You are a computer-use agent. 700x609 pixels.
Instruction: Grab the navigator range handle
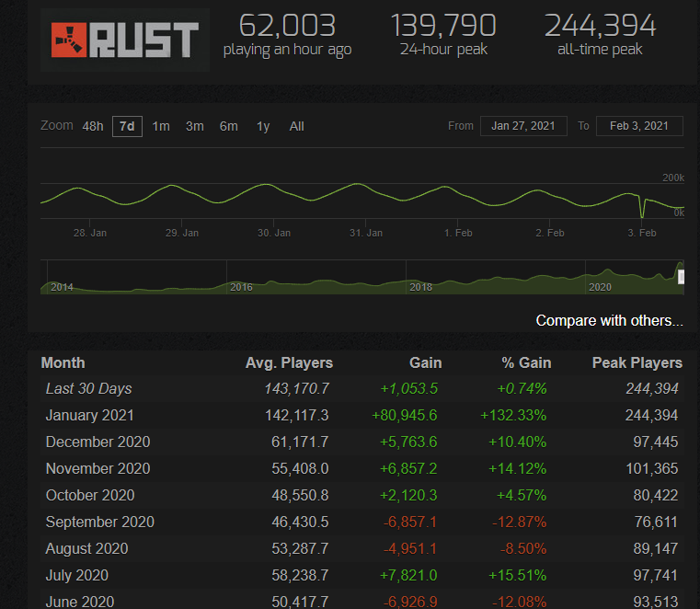click(681, 277)
